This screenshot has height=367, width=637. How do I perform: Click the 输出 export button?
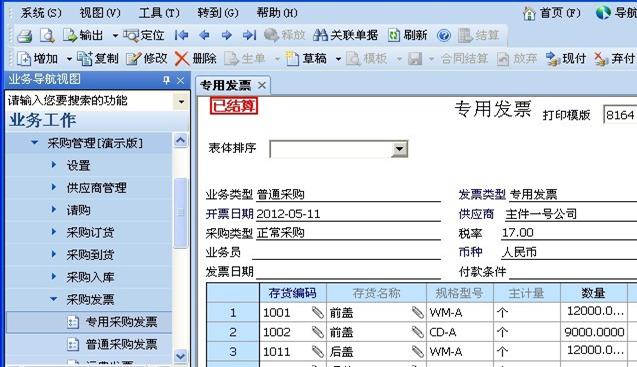[x=83, y=36]
